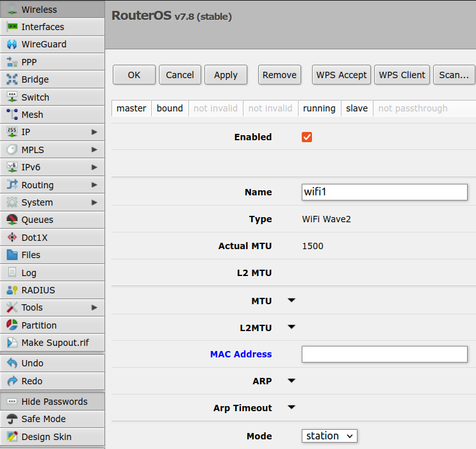Select the Bridge menu item
The height and width of the screenshot is (449, 476).
pos(53,79)
